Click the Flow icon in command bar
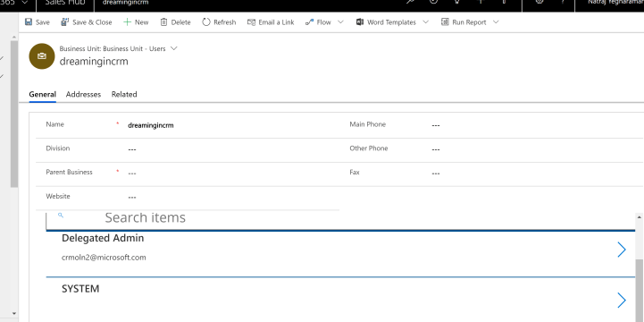Viewport: 644px width, 322px height. click(310, 22)
